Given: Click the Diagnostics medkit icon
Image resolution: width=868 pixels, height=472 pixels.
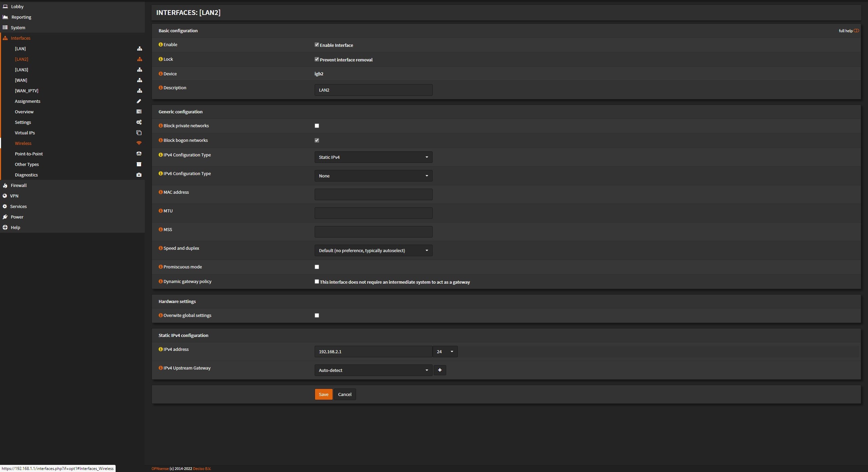Looking at the screenshot, I should point(139,175).
